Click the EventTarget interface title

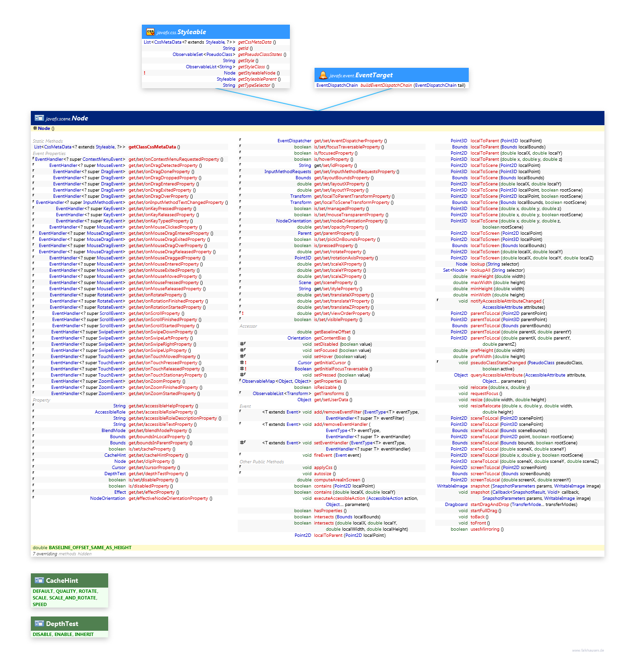click(x=374, y=75)
